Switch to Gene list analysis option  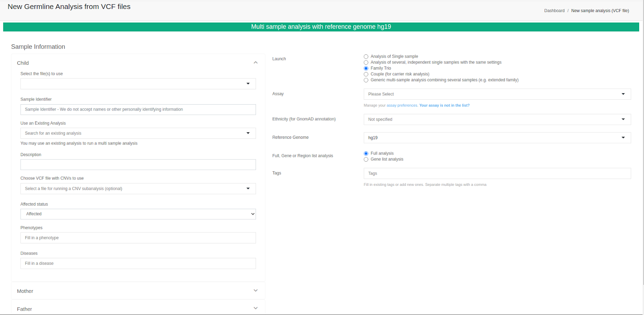pos(366,159)
